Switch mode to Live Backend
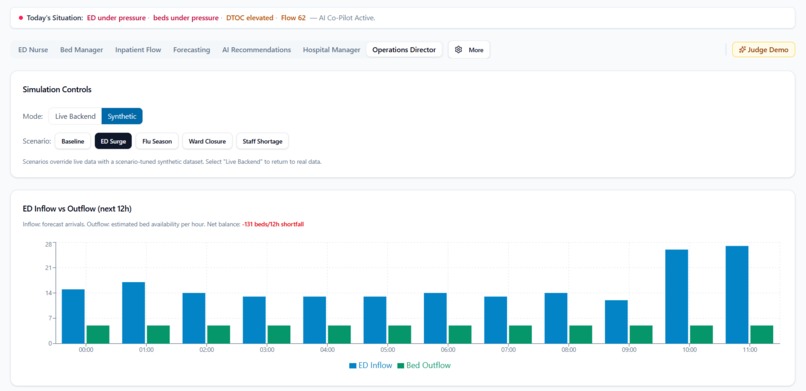 76,116
